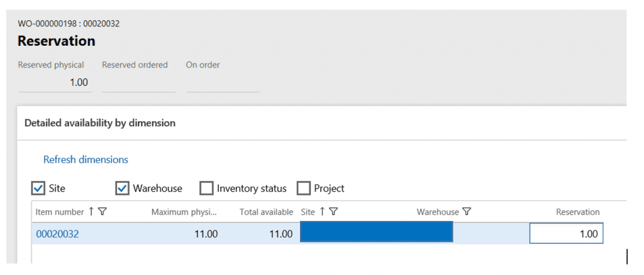This screenshot has height=275, width=644.
Task: Click the On order field
Action: [222, 82]
